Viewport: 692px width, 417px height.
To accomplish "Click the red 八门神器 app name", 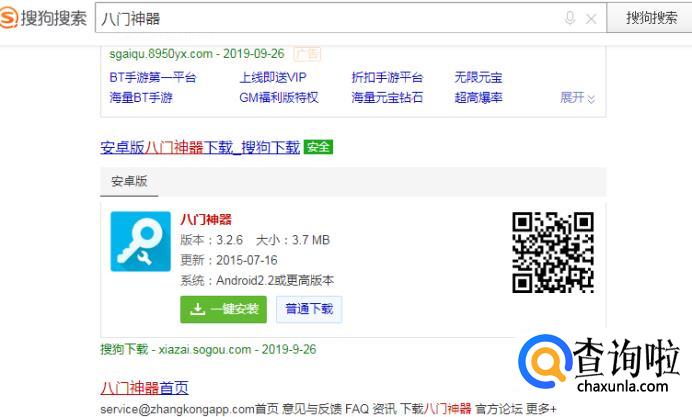I will [x=206, y=220].
